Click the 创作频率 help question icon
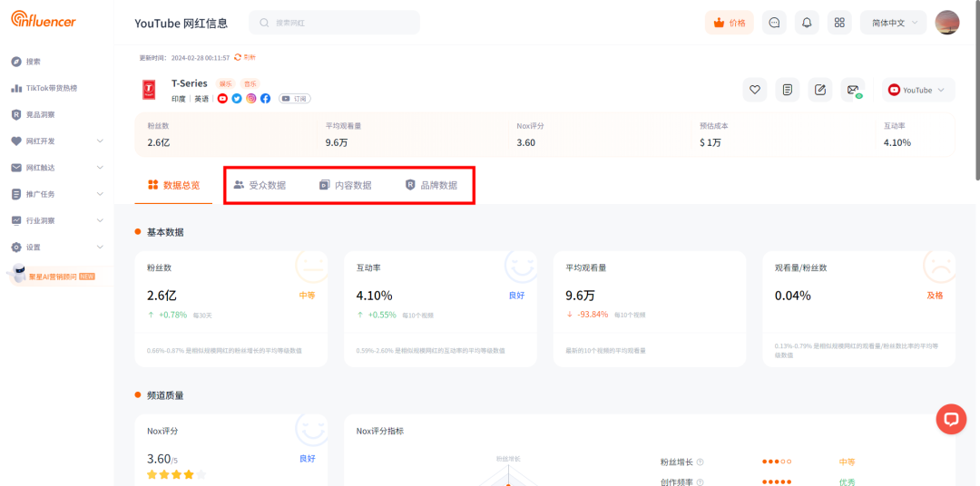 point(700,482)
